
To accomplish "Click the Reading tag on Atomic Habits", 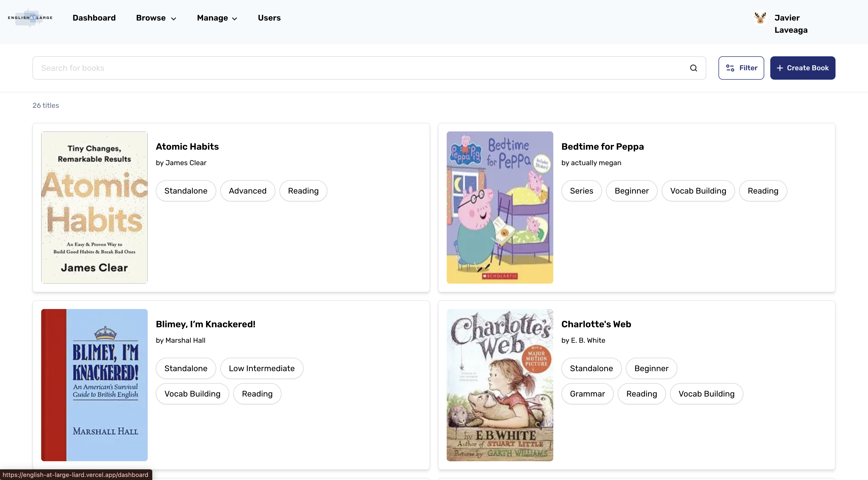I will [303, 191].
